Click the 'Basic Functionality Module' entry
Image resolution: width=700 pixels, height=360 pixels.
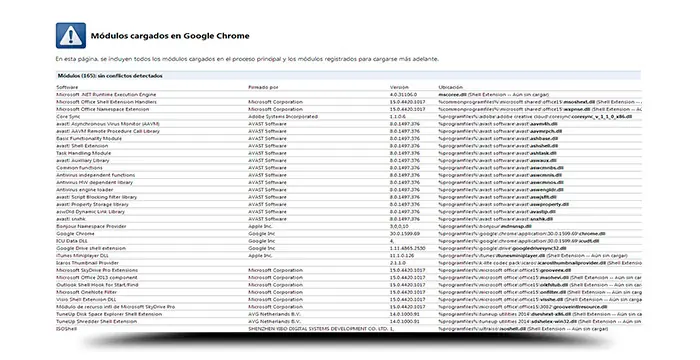click(x=89, y=138)
